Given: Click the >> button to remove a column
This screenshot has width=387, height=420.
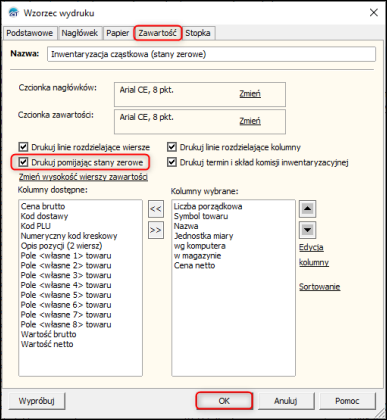Looking at the screenshot, I should (x=156, y=230).
